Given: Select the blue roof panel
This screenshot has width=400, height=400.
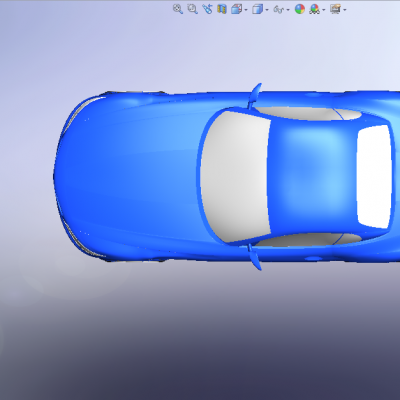Looking at the screenshot, I should (312, 177).
